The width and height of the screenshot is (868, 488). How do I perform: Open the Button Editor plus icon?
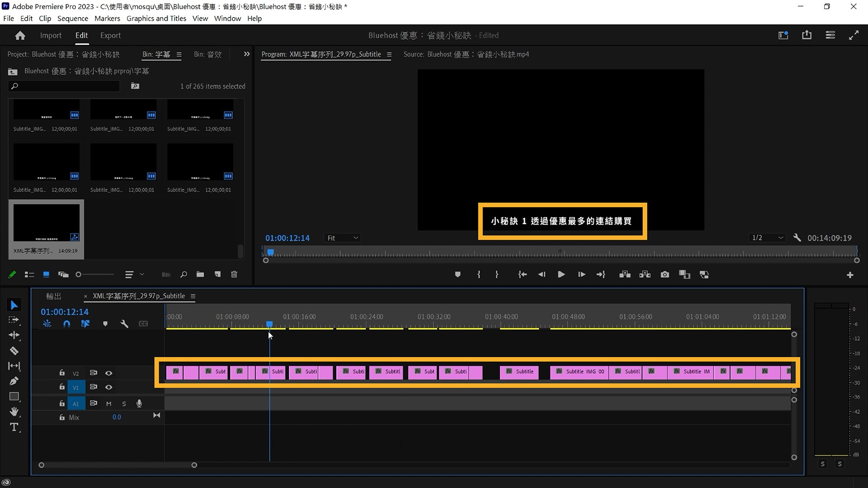coord(850,275)
